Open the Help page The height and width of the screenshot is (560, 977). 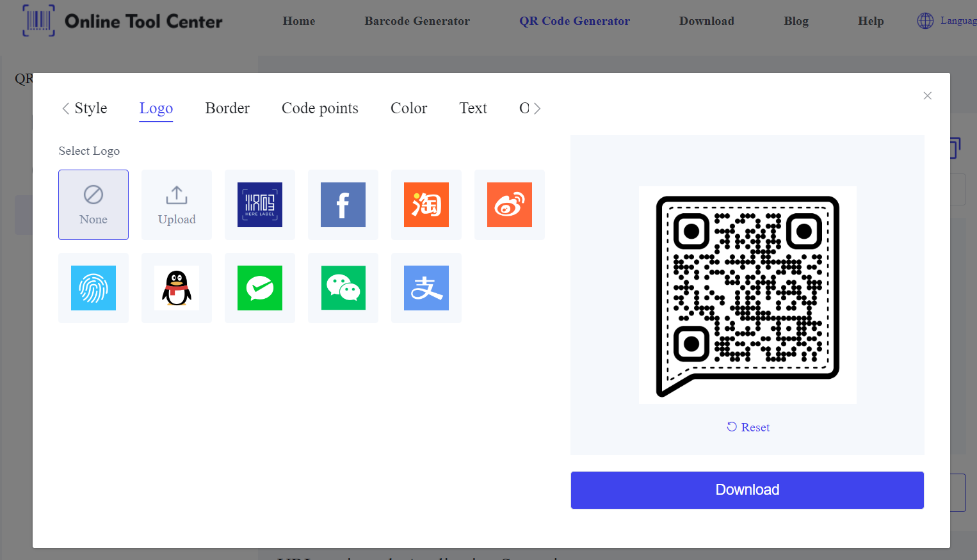tap(871, 21)
